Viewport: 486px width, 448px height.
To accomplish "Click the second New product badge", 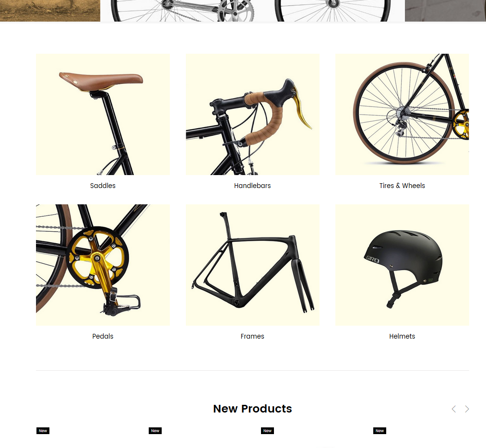I will (155, 431).
